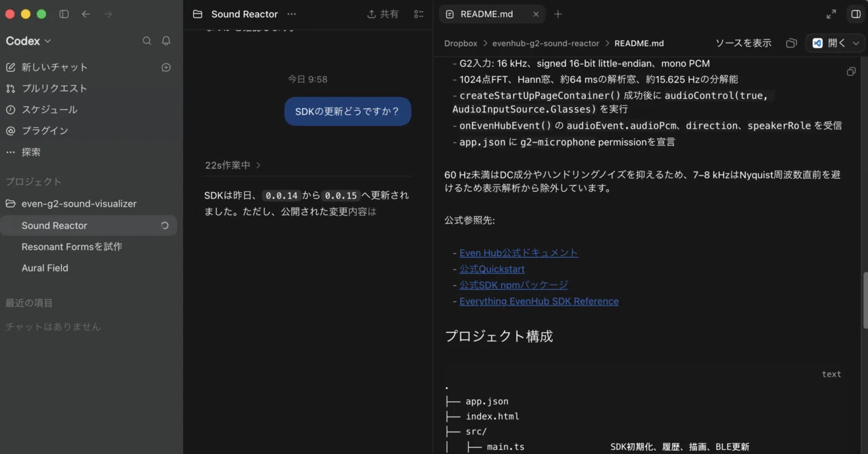Click the 今日 9:58 timestamp
This screenshot has width=868, height=454.
[307, 79]
